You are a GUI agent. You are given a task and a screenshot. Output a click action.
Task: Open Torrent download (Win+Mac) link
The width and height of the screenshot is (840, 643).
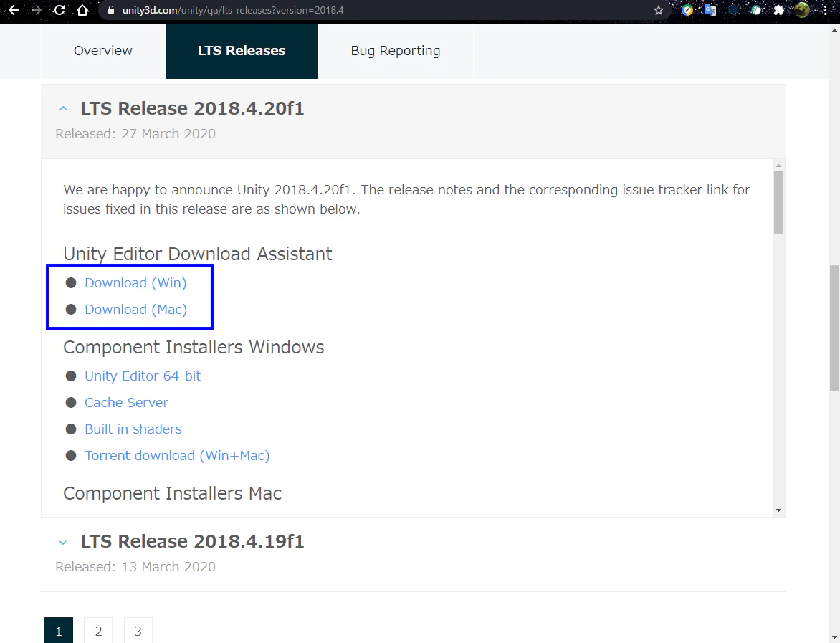[177, 456]
